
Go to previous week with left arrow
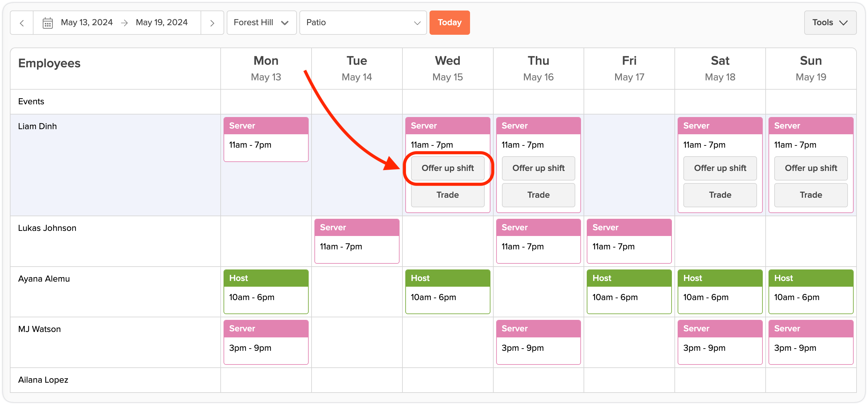(x=22, y=23)
